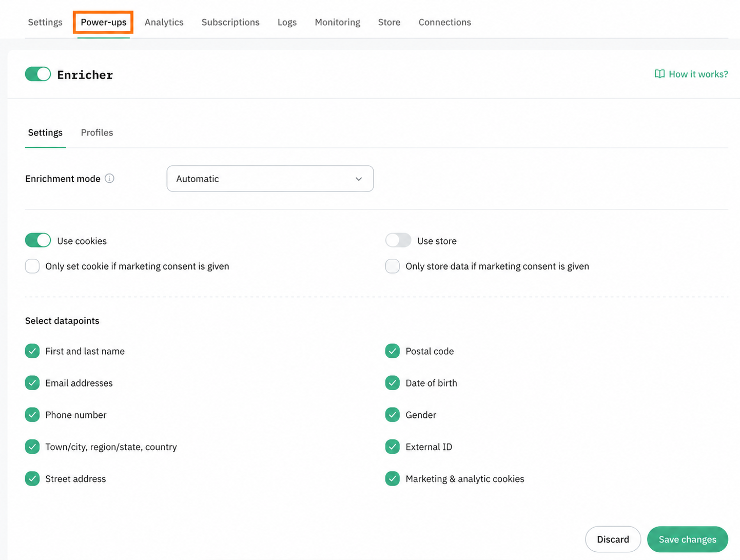Switch to the Profiles sub-tab
Image resolution: width=740 pixels, height=560 pixels.
(x=97, y=132)
